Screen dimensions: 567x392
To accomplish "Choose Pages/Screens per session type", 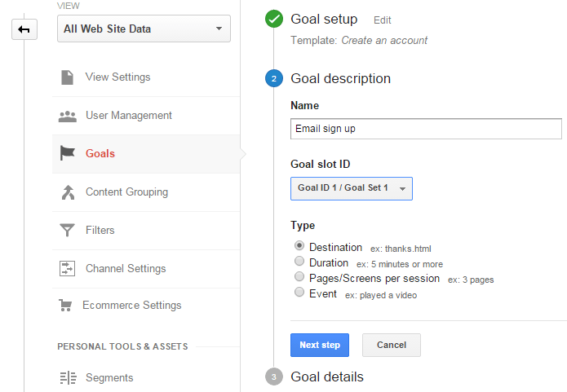I will (x=299, y=276).
